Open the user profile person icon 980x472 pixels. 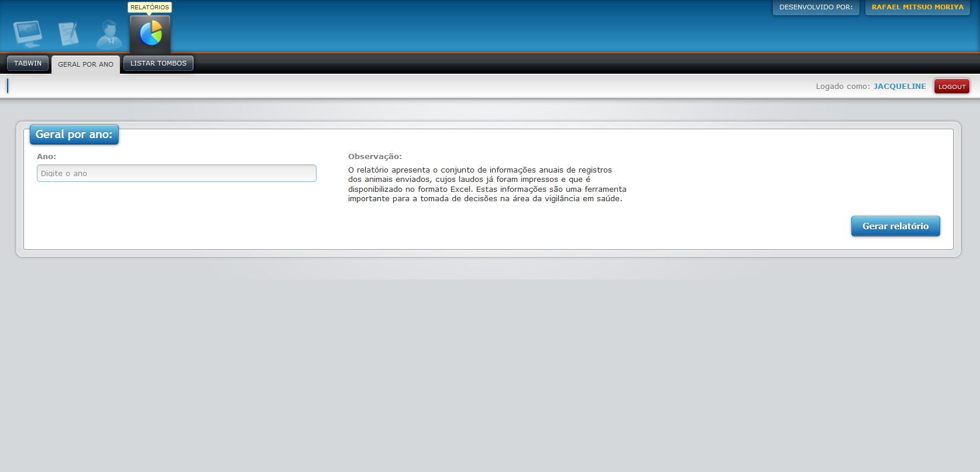109,34
